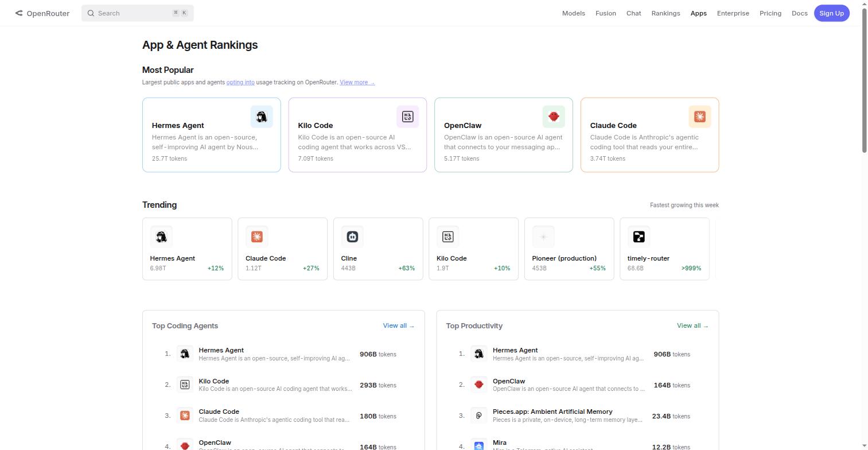The height and width of the screenshot is (450, 868).
Task: Click Kilo Code icon in Trending row
Action: [x=447, y=236]
